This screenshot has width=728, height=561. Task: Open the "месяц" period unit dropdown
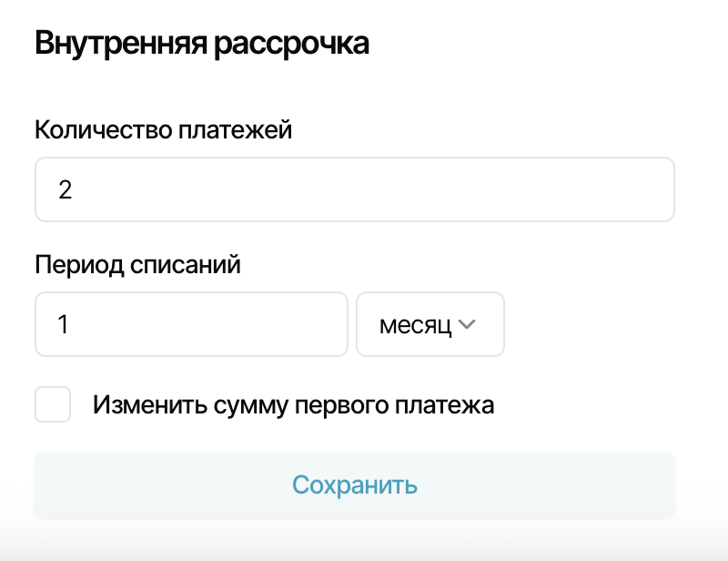point(430,324)
